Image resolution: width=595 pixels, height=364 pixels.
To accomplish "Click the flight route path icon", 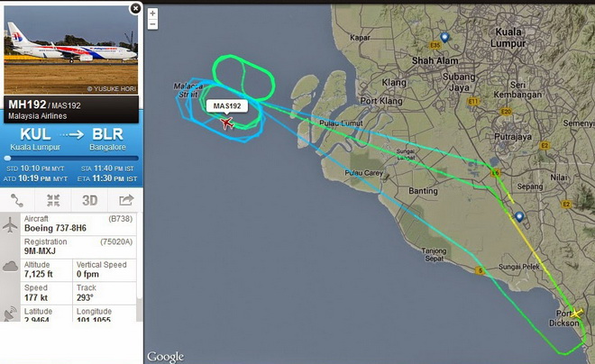I will pos(17,200).
